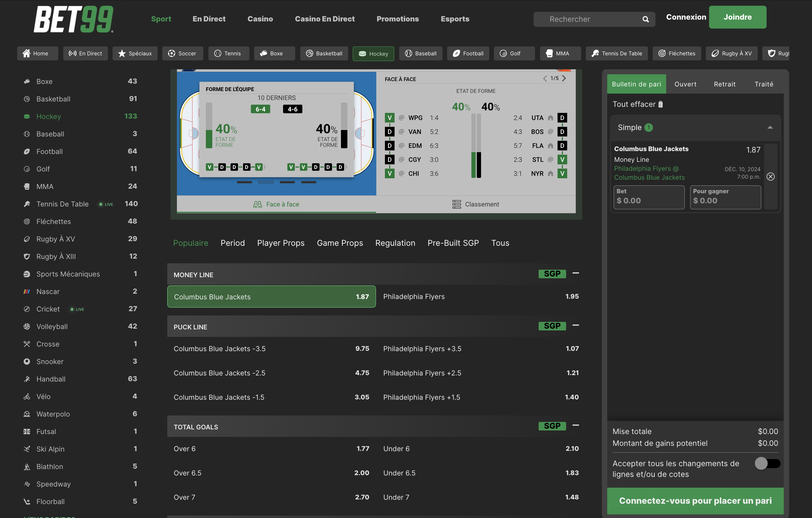812x518 pixels.
Task: Click Connexion to log in
Action: pyautogui.click(x=686, y=17)
